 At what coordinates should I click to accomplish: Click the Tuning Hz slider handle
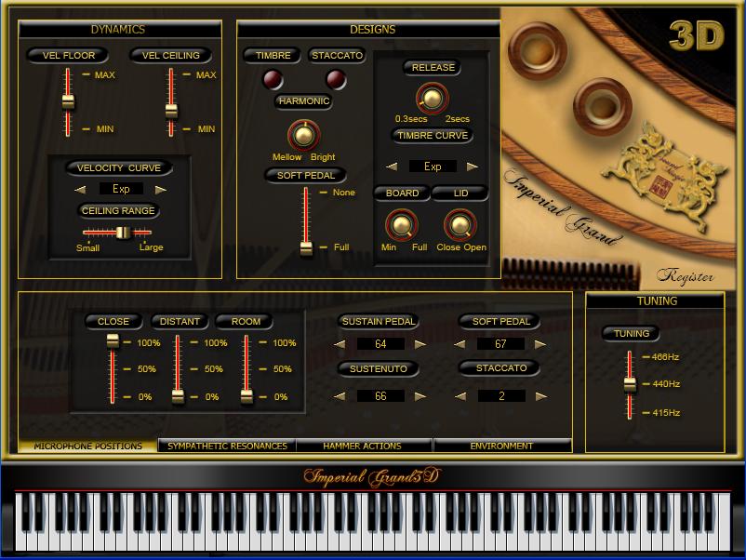630,383
